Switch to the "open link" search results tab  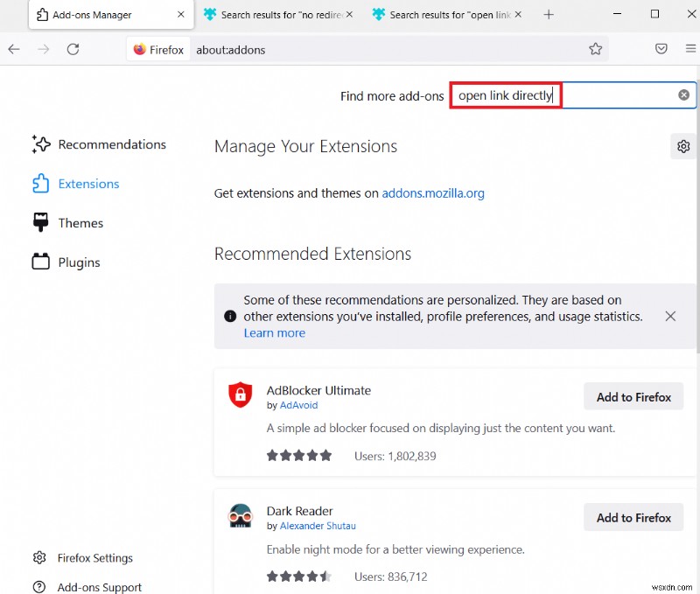444,15
